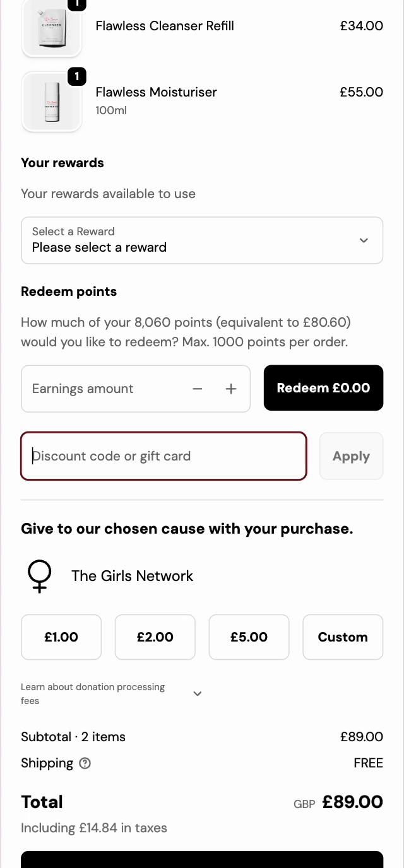Choose the £2.00 donation amount
This screenshot has width=404, height=868.
click(155, 637)
